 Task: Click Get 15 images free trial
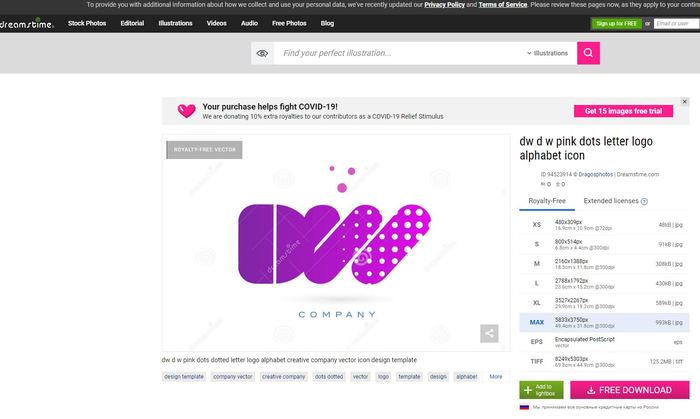(x=623, y=111)
